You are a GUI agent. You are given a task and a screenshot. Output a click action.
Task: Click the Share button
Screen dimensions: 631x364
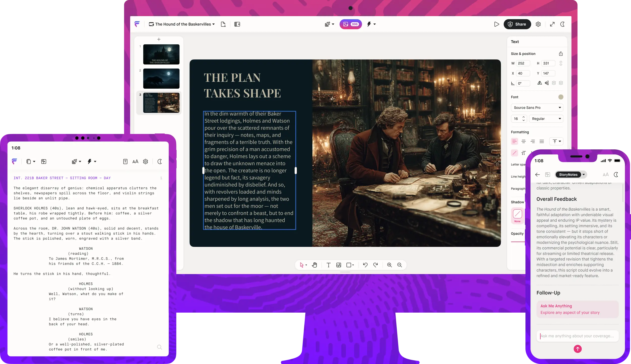click(517, 24)
